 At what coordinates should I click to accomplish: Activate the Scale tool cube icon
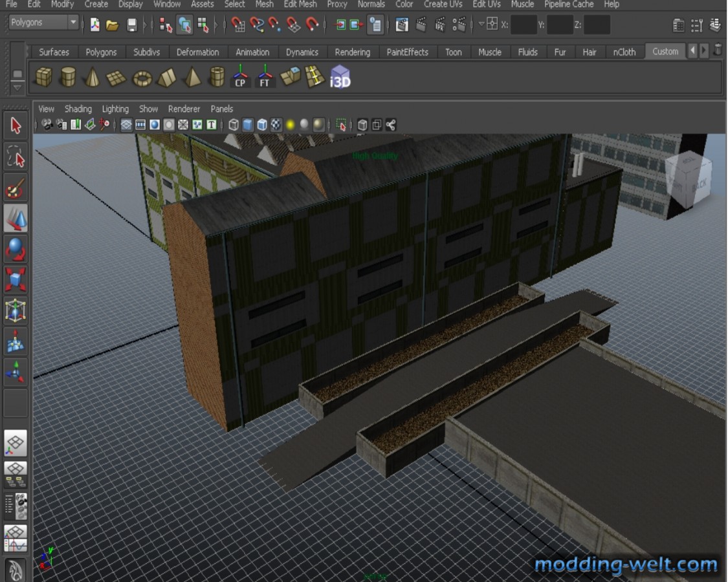point(16,280)
